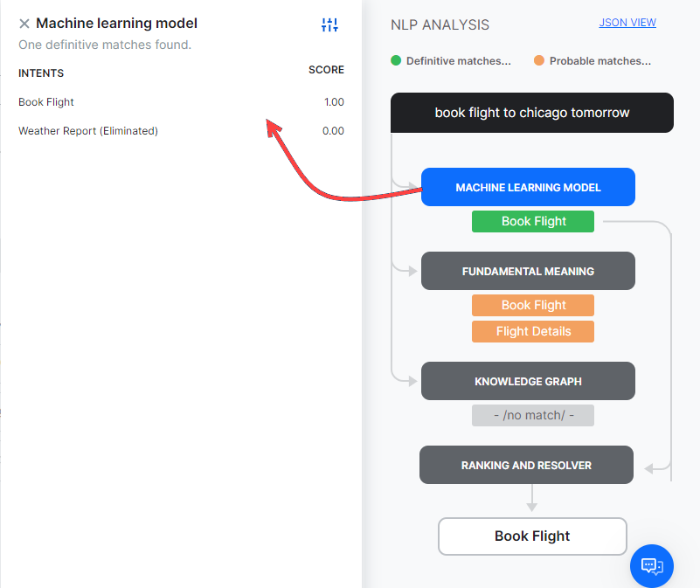The width and height of the screenshot is (700, 588).
Task: Select the utterance 'book flight to chicago tomorrow'
Action: point(532,113)
